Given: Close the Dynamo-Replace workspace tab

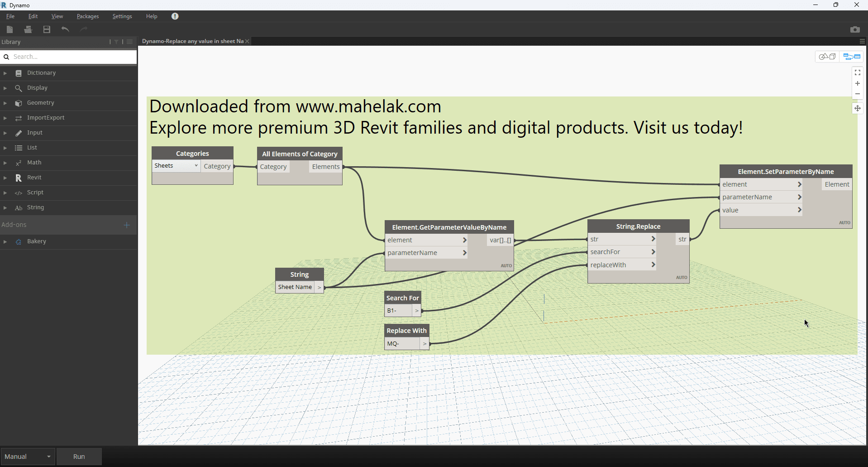Looking at the screenshot, I should (x=247, y=41).
